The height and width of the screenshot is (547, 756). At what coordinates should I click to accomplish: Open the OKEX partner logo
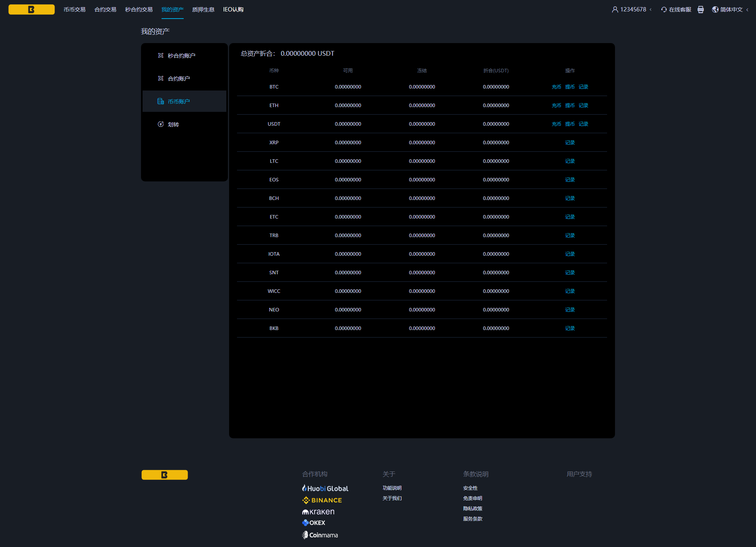[x=314, y=522]
